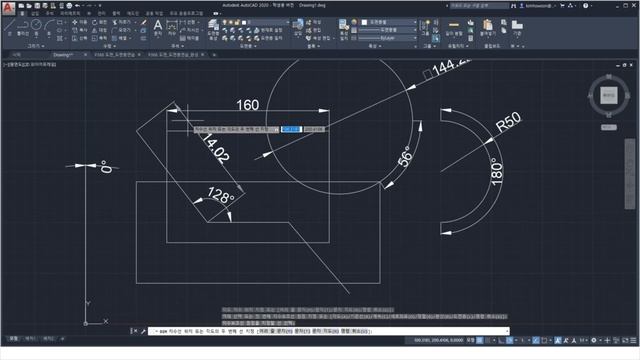
Task: Open the Start (시작) file tab
Action: pos(16,54)
